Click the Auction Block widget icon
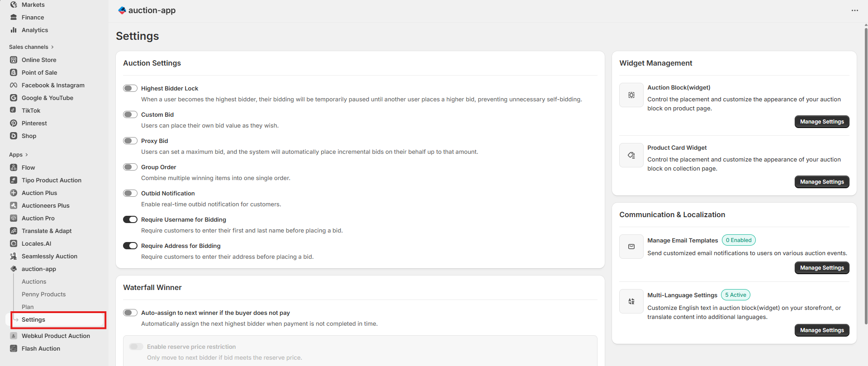This screenshot has width=868, height=366. click(631, 95)
